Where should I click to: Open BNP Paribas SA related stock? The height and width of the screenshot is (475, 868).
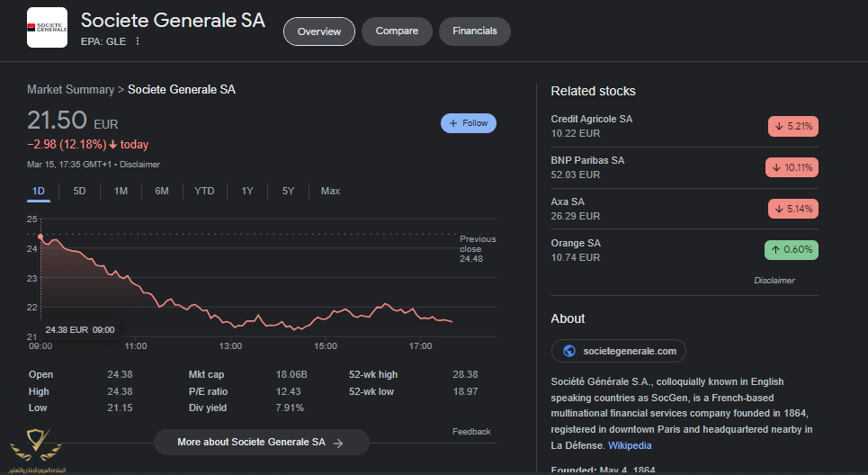pyautogui.click(x=685, y=167)
